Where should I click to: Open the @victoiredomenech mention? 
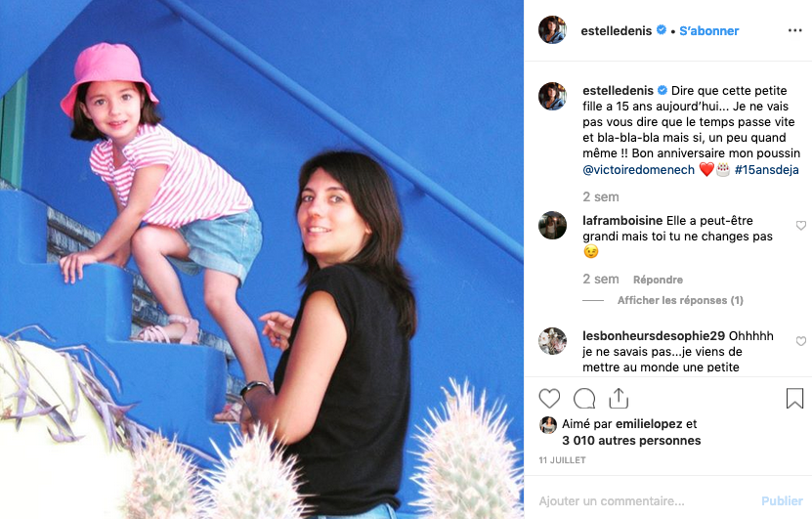(x=638, y=170)
